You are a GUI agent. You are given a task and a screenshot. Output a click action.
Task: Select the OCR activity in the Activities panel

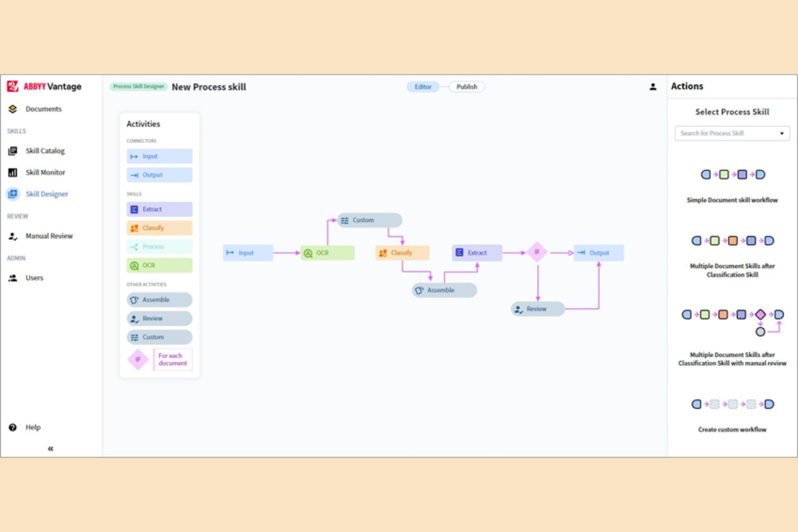[159, 265]
